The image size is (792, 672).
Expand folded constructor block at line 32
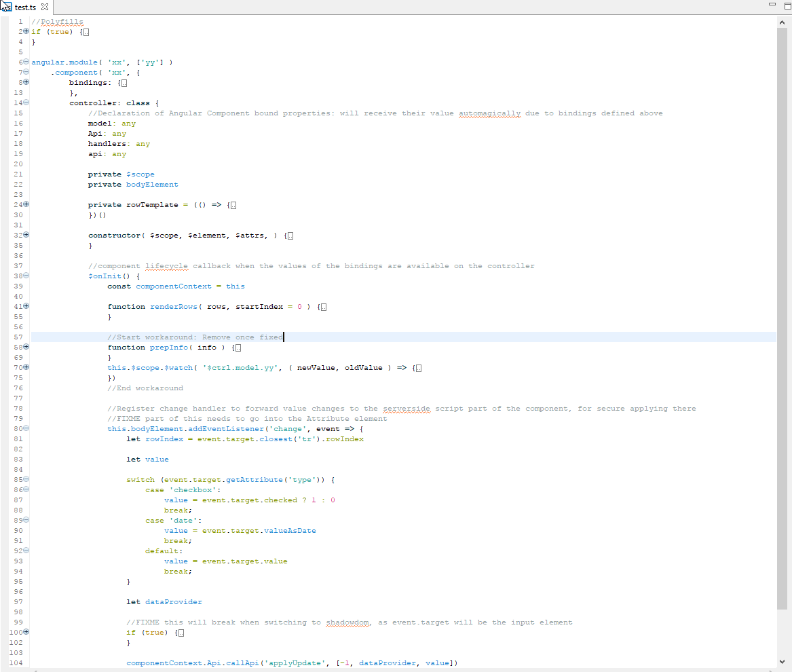26,234
